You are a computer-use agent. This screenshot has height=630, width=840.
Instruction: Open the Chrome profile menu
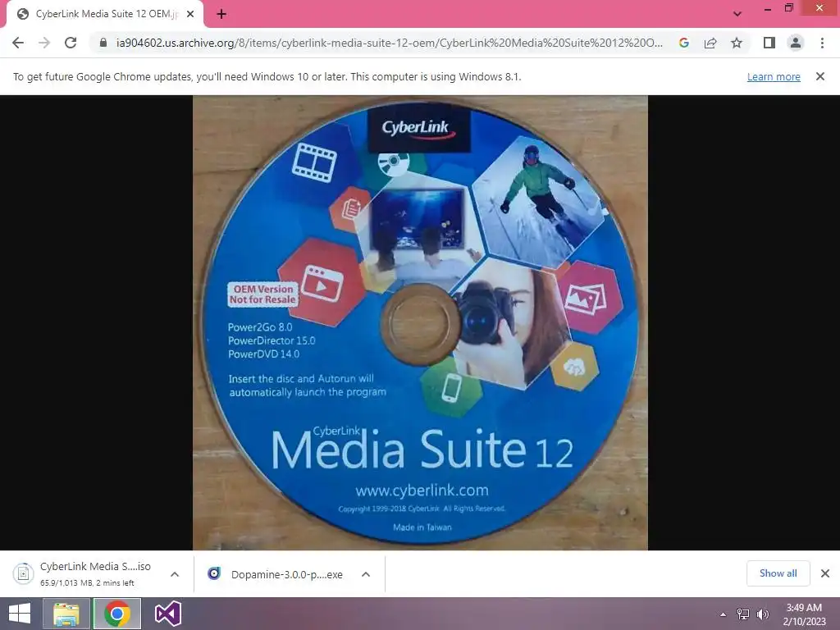click(796, 43)
